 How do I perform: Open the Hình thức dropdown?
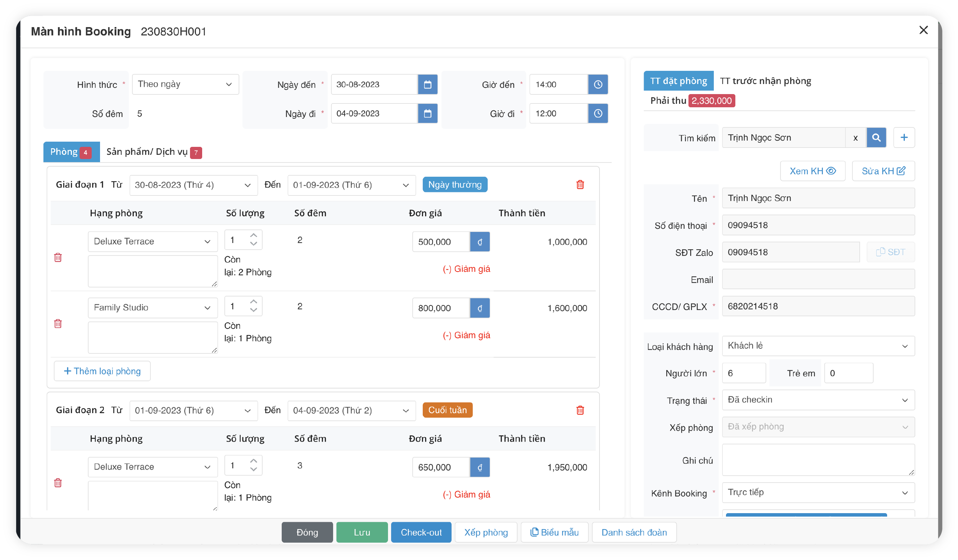[x=185, y=84]
